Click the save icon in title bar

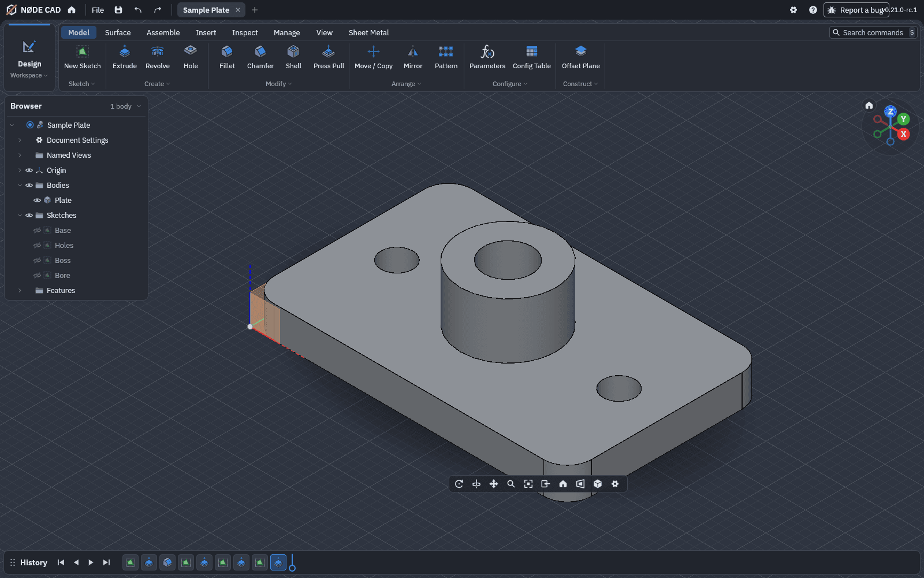coord(118,10)
